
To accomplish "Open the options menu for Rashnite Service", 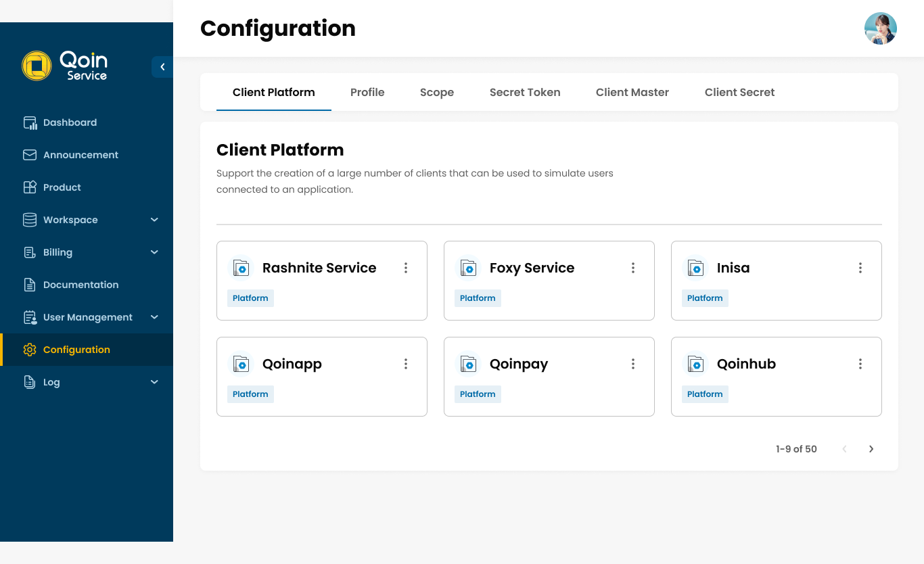I will (405, 268).
